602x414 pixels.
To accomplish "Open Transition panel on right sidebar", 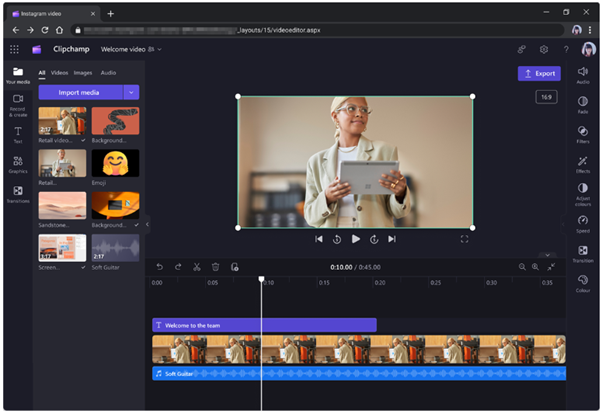I will pos(582,254).
